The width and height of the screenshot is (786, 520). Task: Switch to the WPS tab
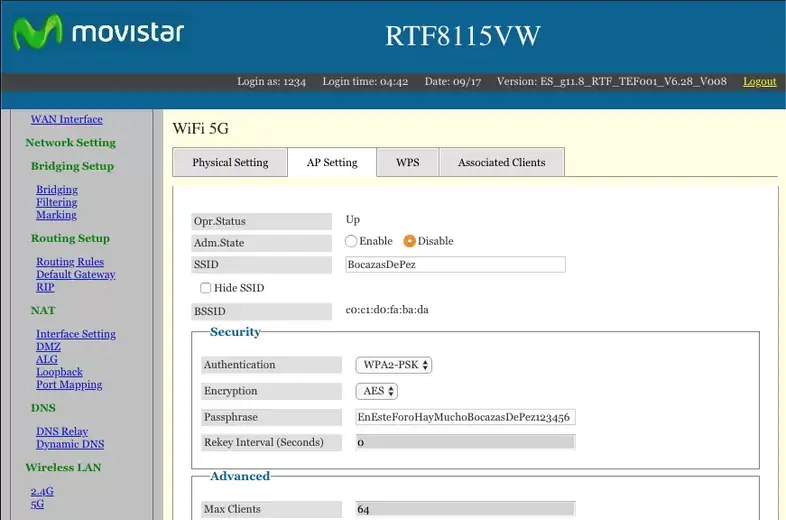(408, 162)
